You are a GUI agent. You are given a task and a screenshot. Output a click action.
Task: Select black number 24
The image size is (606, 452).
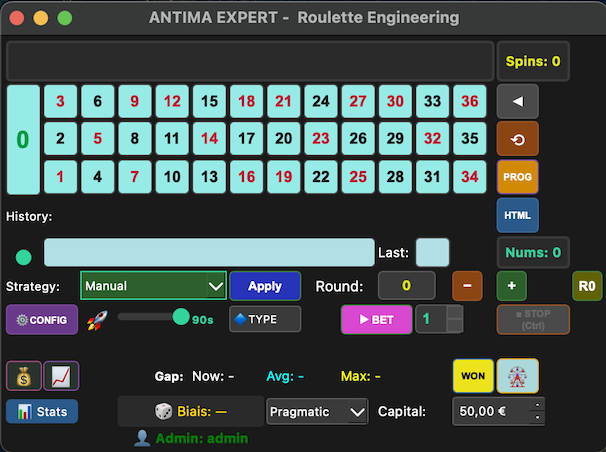coord(321,101)
